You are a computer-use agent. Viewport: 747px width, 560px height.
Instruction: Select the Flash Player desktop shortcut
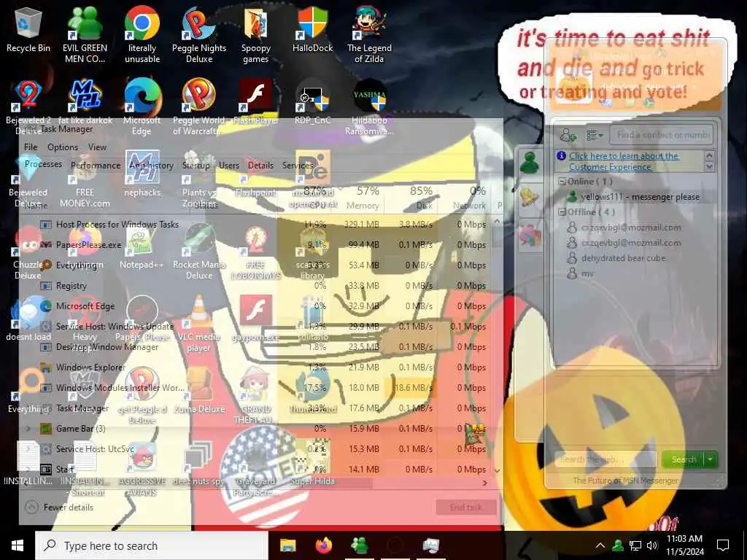click(x=256, y=101)
